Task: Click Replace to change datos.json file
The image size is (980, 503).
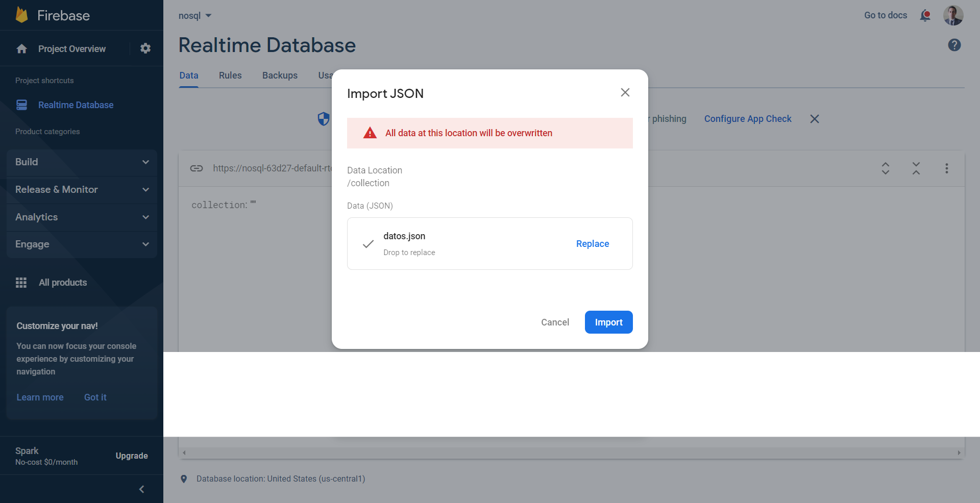Action: tap(592, 244)
